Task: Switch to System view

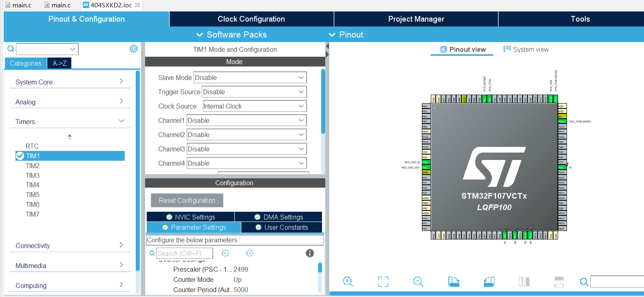Action: pos(526,49)
